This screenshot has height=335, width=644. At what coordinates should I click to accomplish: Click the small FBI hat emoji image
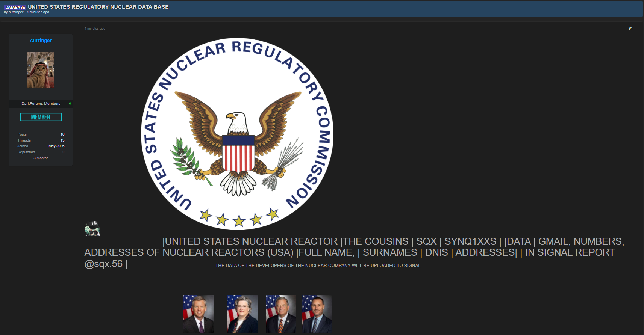click(92, 229)
